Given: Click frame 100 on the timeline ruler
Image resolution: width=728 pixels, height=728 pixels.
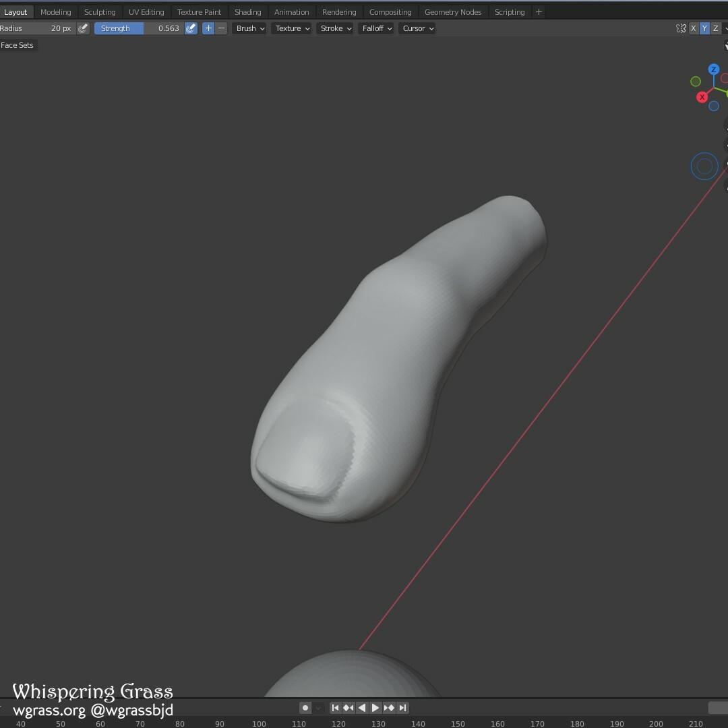Looking at the screenshot, I should [x=259, y=723].
